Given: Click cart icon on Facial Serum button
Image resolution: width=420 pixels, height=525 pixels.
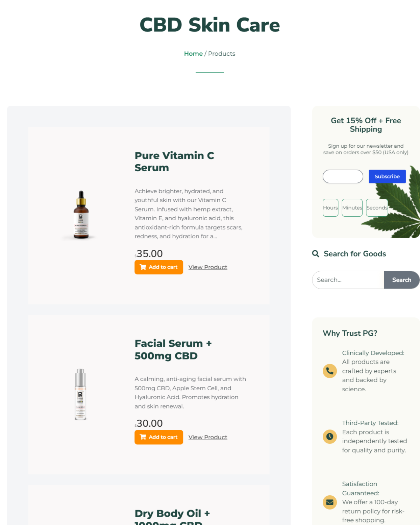Looking at the screenshot, I should 143,437.
